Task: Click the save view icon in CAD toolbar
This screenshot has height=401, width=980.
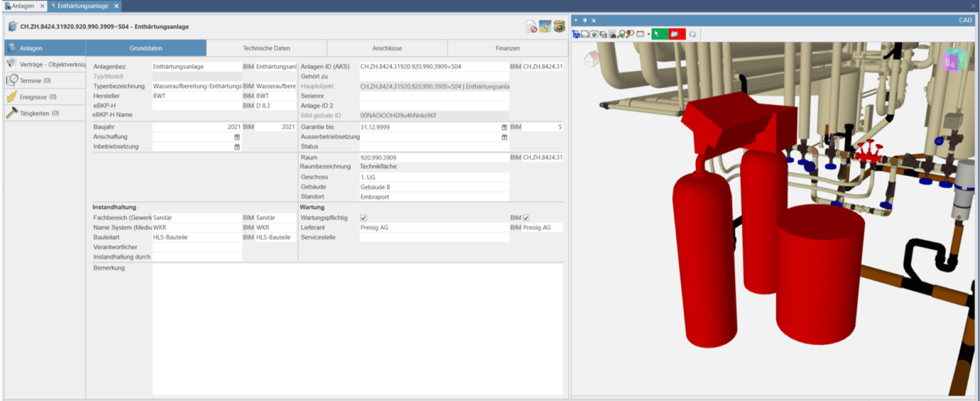Action: [585, 34]
